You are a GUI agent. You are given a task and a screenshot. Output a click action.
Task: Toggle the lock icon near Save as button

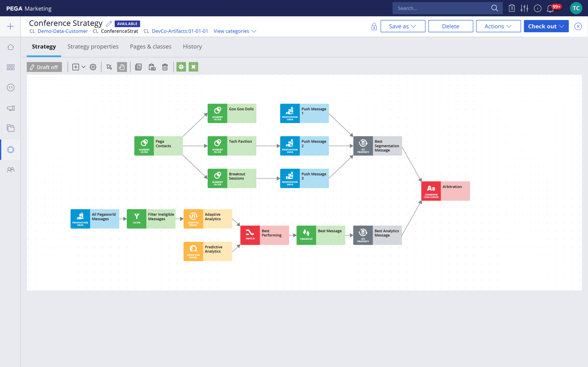click(373, 26)
